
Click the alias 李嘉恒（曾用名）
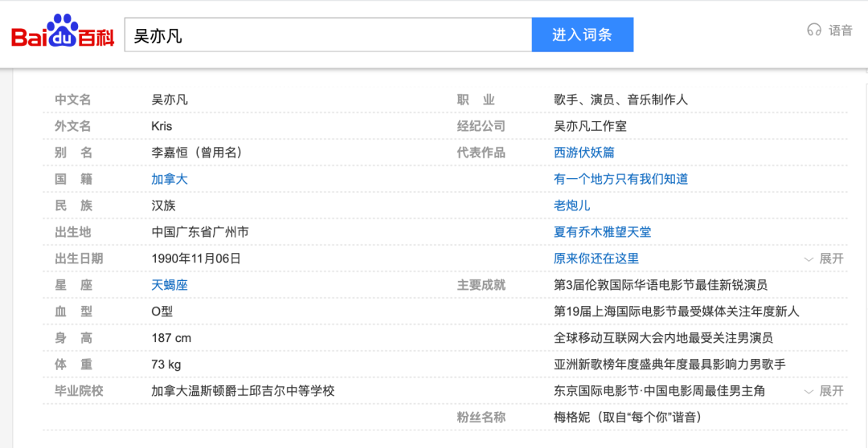tap(197, 153)
